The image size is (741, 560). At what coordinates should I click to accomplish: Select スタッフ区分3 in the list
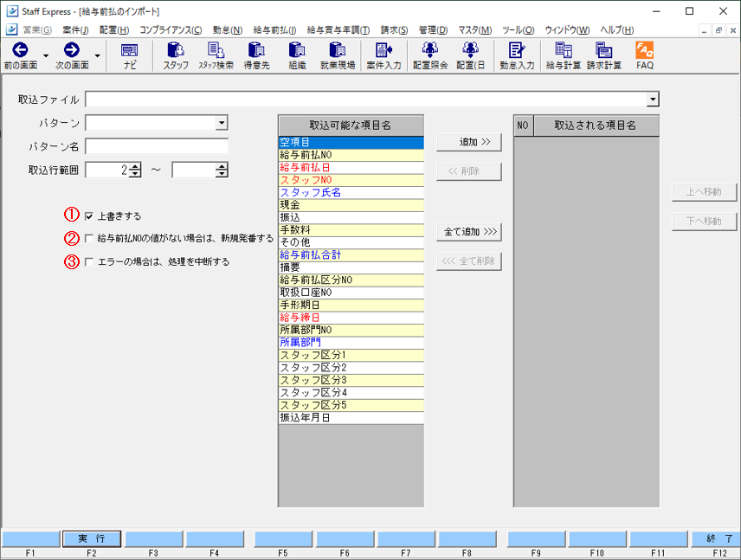(351, 381)
